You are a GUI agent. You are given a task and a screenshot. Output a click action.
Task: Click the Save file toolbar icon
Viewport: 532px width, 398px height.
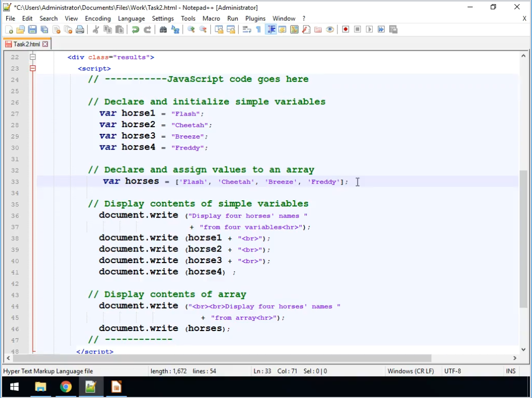tap(32, 30)
